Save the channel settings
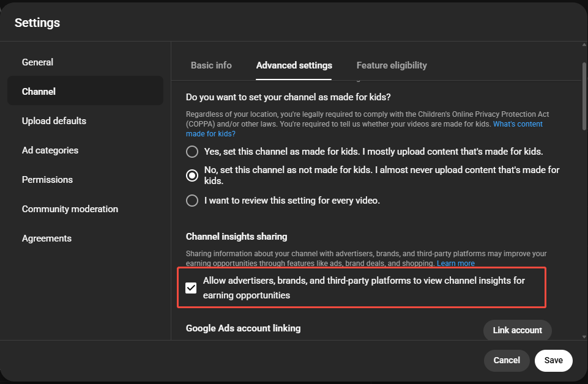The image size is (588, 384). click(553, 360)
